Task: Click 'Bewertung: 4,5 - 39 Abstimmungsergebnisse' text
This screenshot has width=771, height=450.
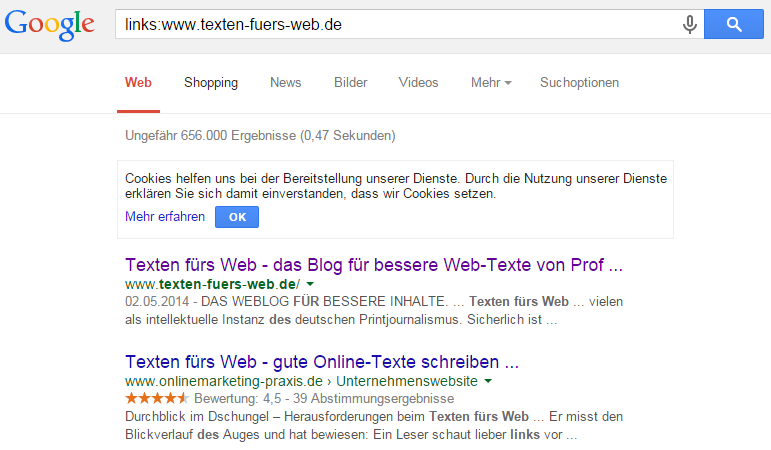Action: click(324, 399)
